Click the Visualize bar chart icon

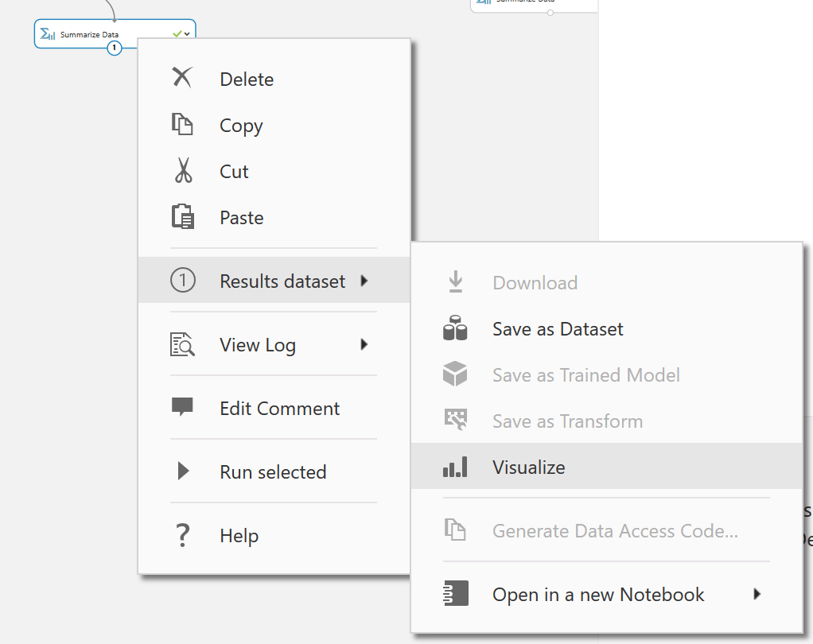point(455,467)
